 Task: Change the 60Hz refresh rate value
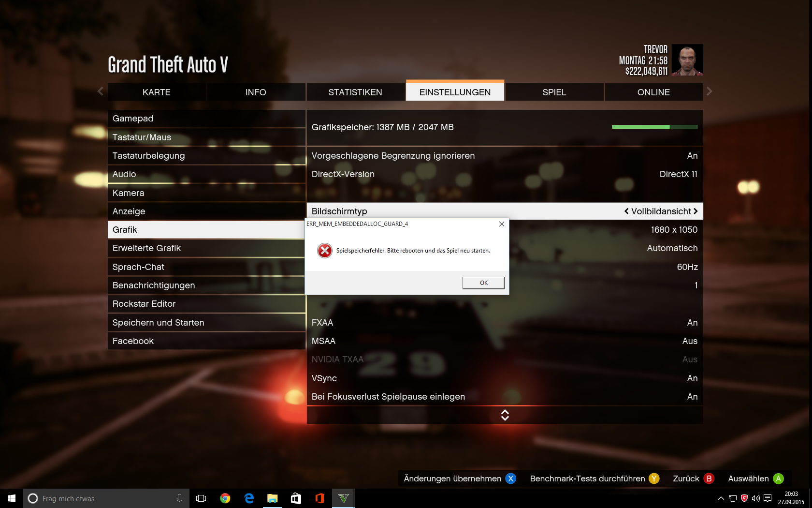687,267
